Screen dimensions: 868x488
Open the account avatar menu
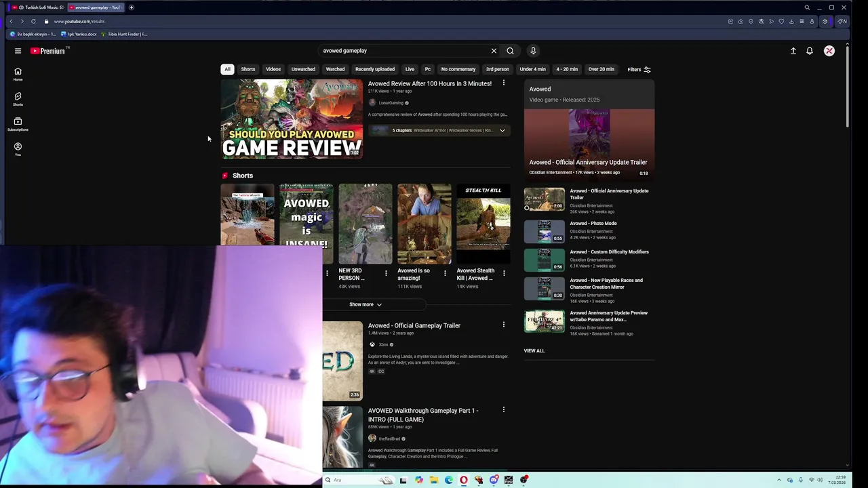click(829, 51)
